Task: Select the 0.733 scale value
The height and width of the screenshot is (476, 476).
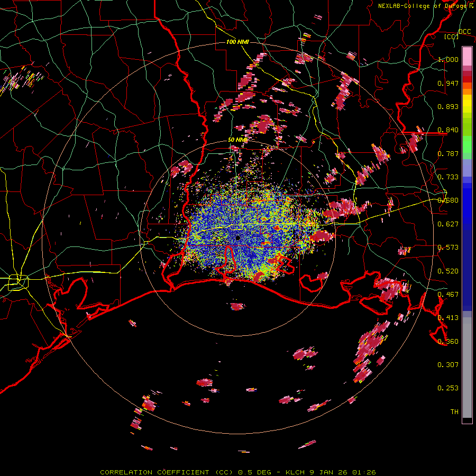Action: 448,177
